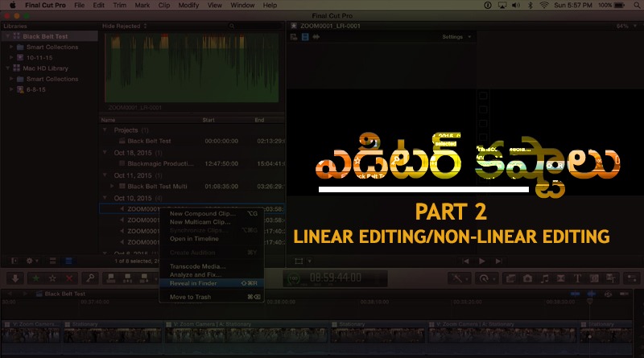Click the Import Media arrow icon
Screen dimensions: 644x358
pyautogui.click(x=14, y=278)
